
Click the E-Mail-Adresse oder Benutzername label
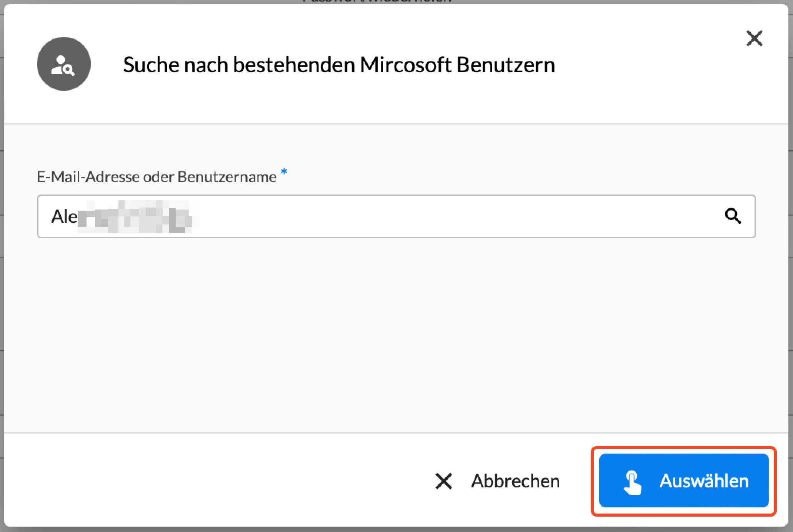point(157,177)
